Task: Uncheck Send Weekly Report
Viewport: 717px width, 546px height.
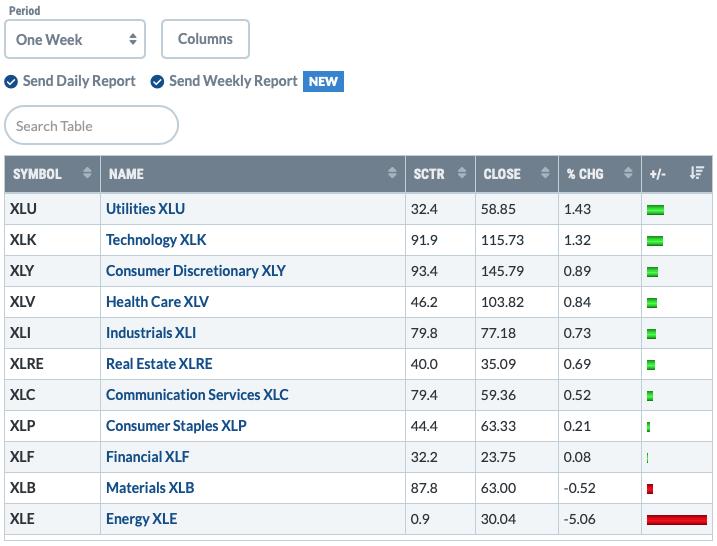Action: 157,82
